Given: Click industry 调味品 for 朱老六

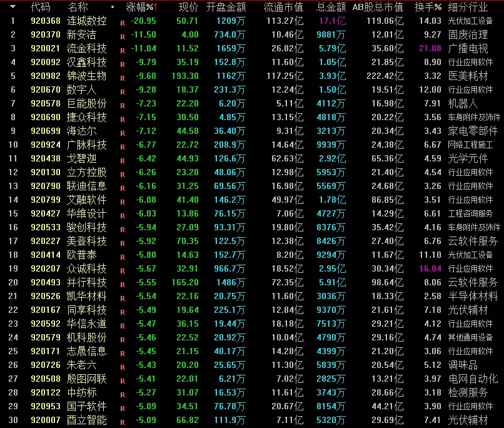Looking at the screenshot, I should [x=463, y=365].
